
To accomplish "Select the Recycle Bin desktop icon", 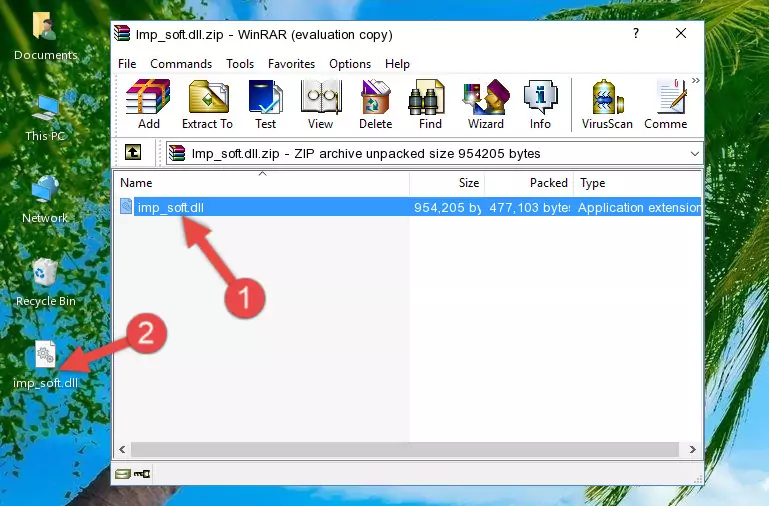I will pyautogui.click(x=45, y=283).
